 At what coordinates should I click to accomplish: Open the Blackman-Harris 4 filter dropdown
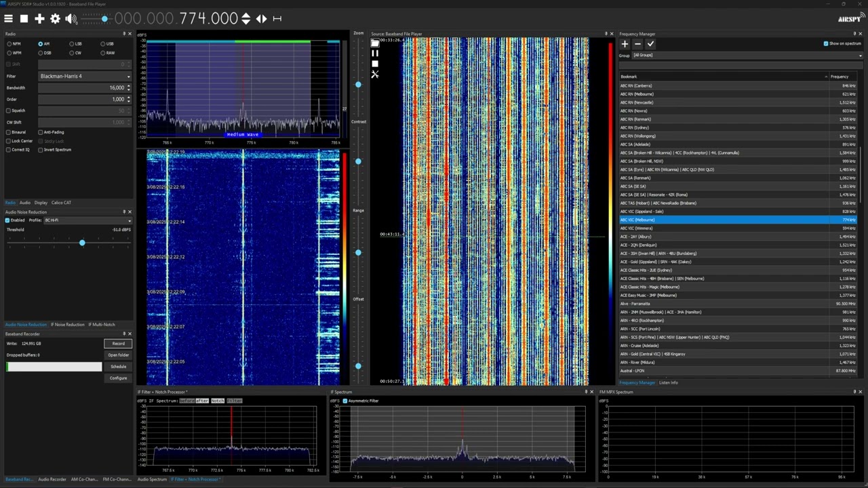85,76
